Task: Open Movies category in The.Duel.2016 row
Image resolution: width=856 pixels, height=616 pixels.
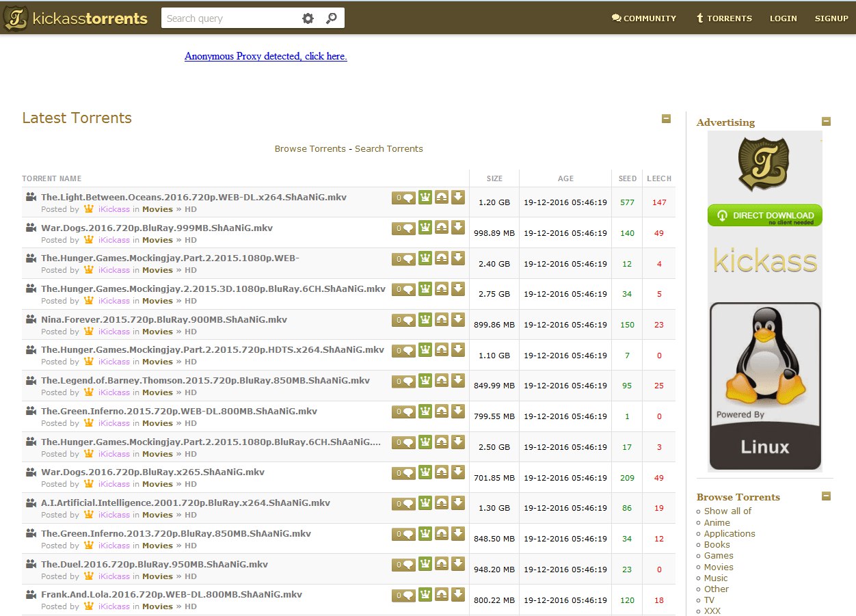Action: (x=157, y=576)
